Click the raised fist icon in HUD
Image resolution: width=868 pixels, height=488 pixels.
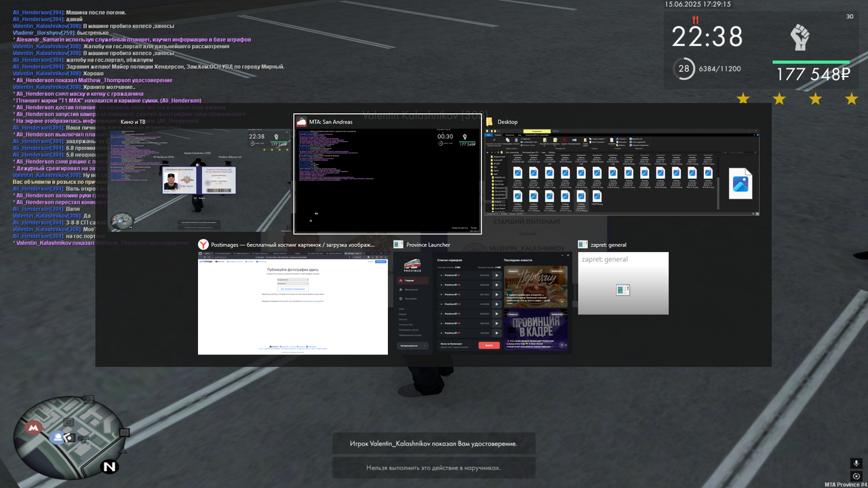800,37
